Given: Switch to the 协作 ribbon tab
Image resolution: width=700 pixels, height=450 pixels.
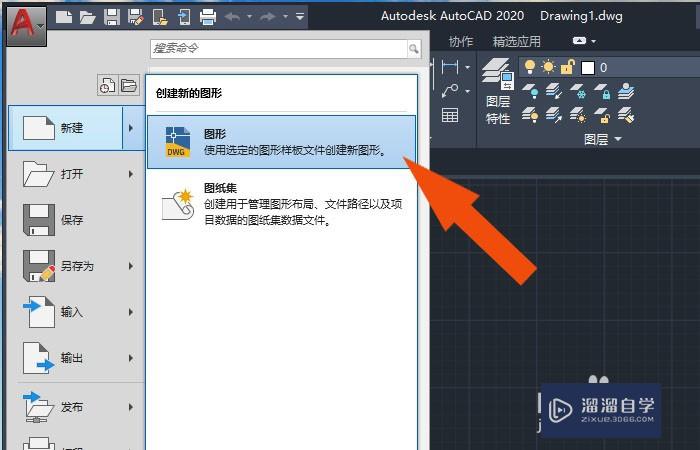Looking at the screenshot, I should 461,42.
